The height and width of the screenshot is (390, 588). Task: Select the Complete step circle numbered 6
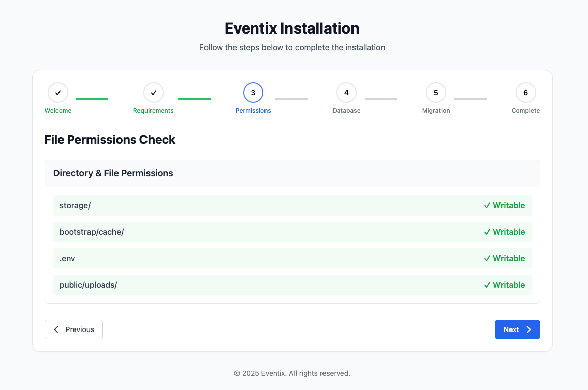point(525,93)
